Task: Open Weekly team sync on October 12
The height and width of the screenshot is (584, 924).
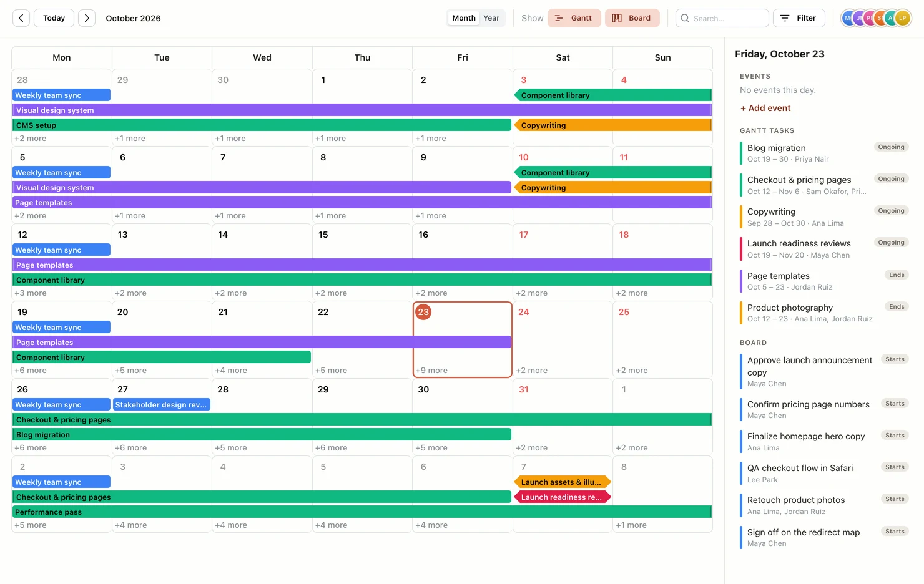Action: tap(61, 250)
